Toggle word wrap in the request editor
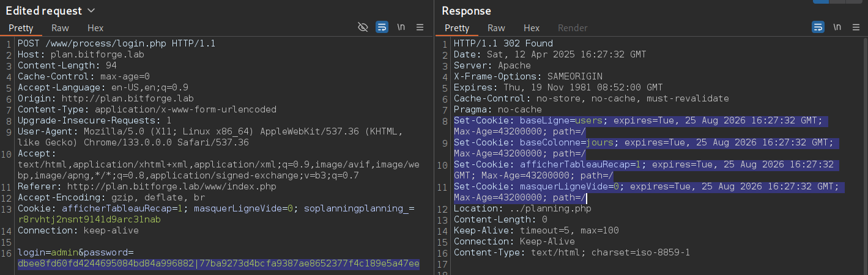 click(x=382, y=27)
